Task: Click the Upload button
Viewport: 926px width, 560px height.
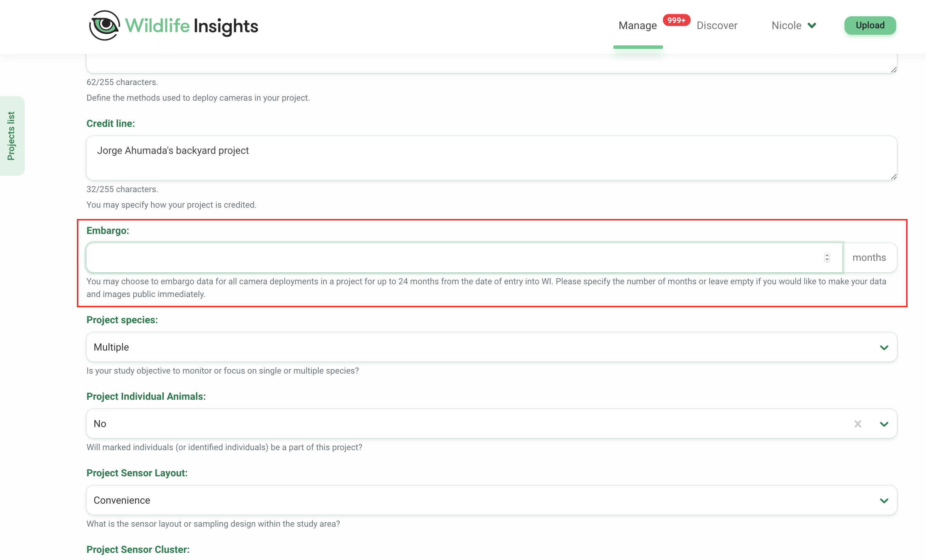Action: 870,25
